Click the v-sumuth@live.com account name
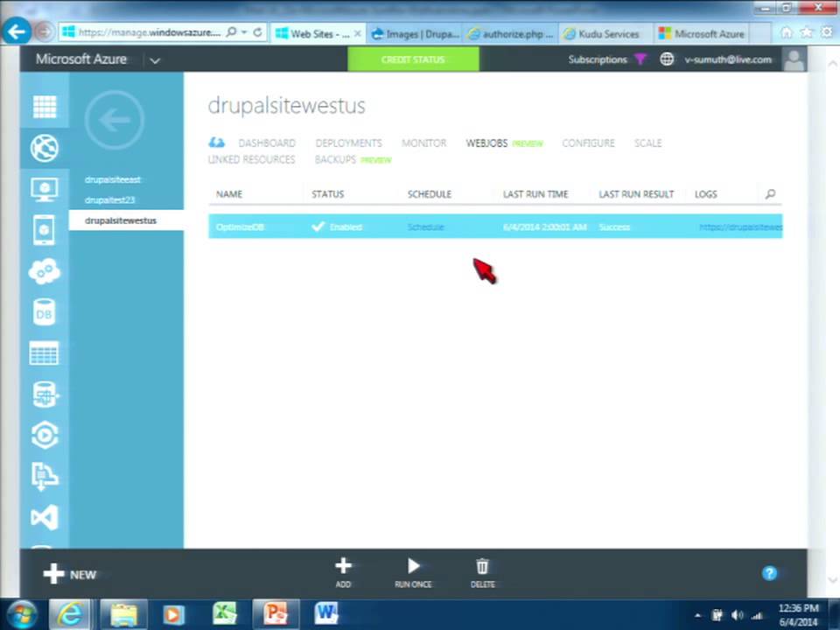Image resolution: width=840 pixels, height=630 pixels. point(728,59)
